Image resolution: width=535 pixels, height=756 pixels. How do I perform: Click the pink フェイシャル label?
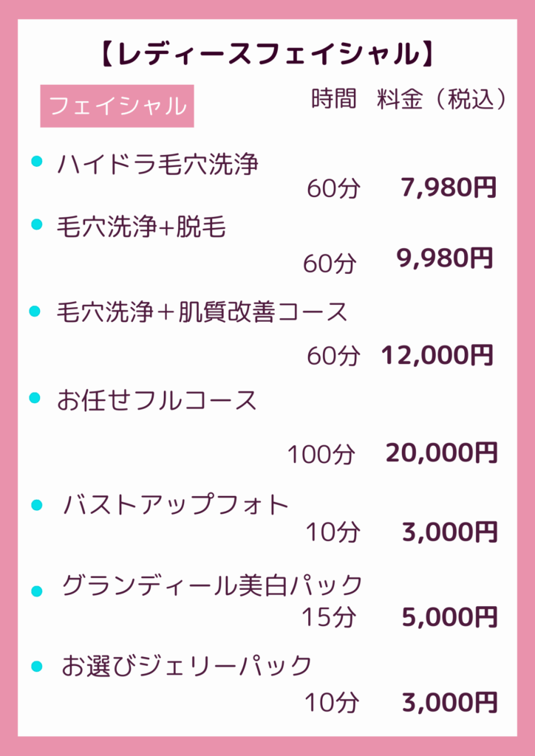click(x=117, y=106)
